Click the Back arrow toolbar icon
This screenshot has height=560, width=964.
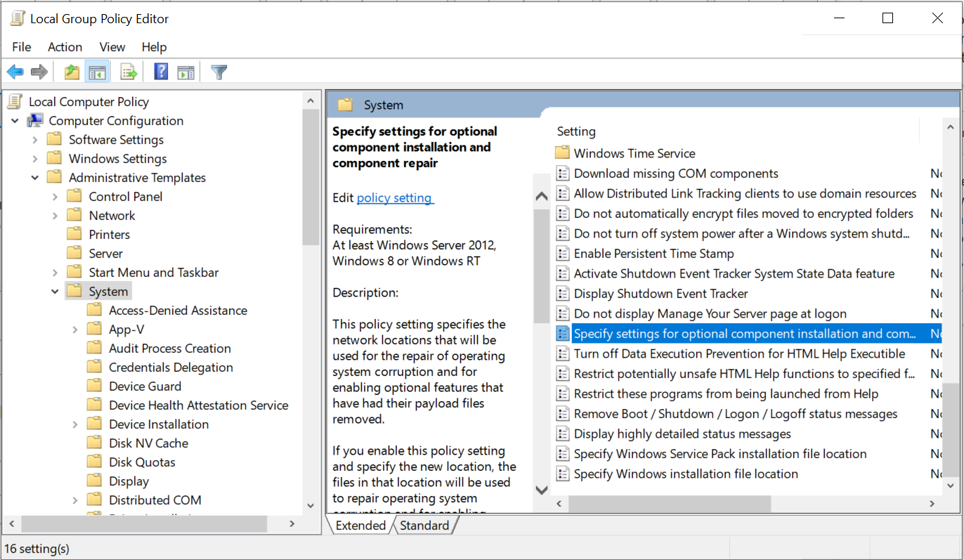15,72
